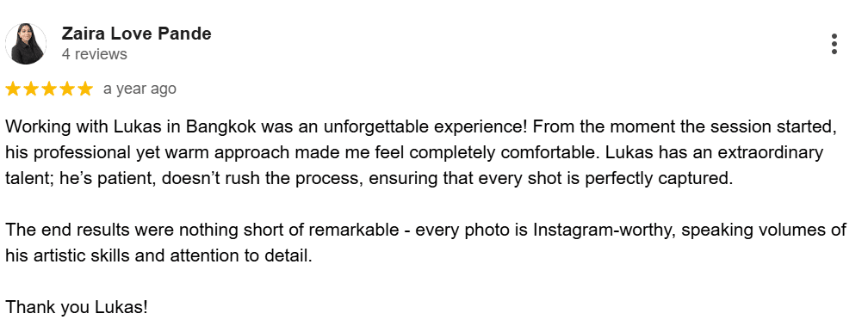Click the line 'his artistic skills and attention'
The image size is (868, 332).
pos(158,255)
